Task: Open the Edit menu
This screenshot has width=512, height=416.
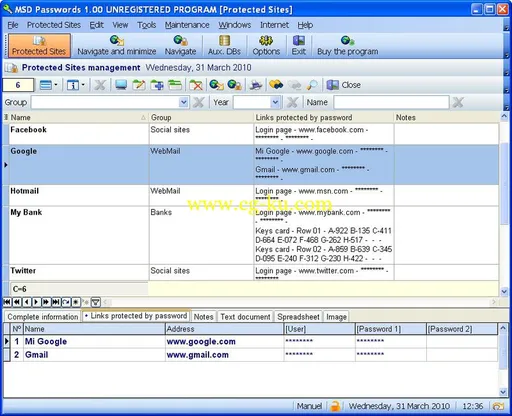Action: point(97,25)
